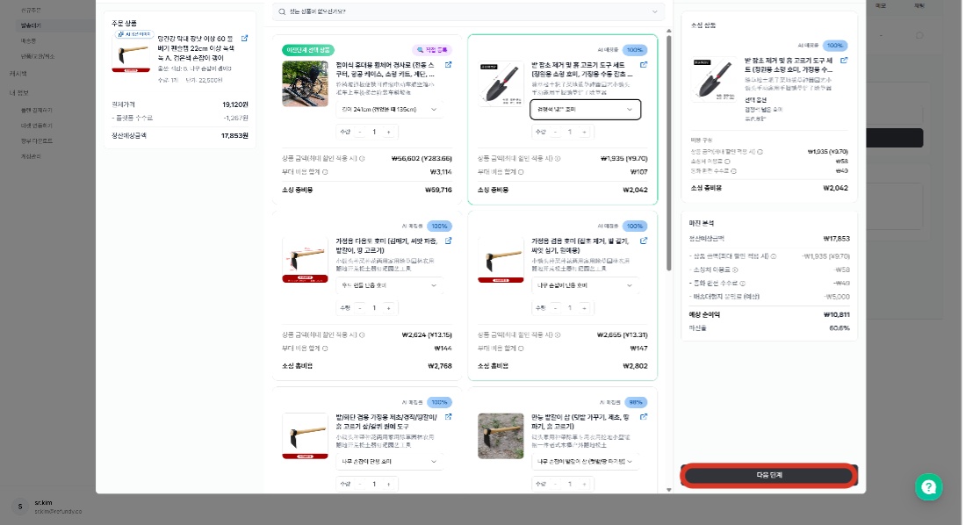Open the help chat bubble icon
The width and height of the screenshot is (980, 525).
pos(929,487)
